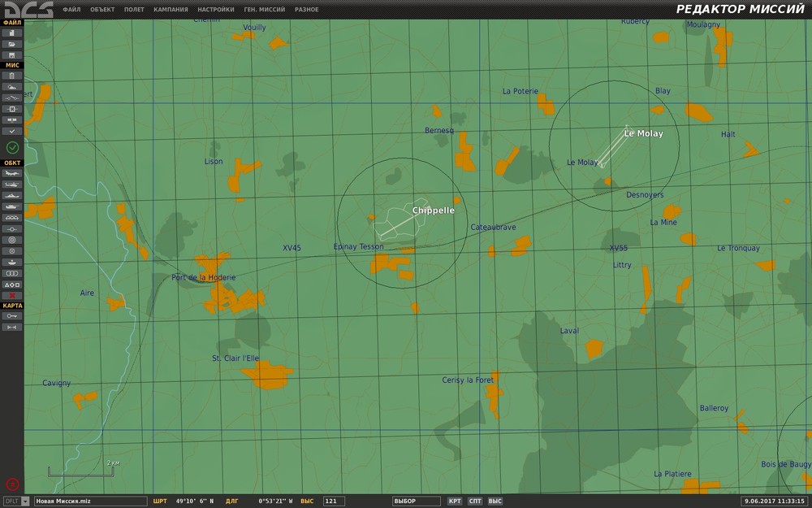This screenshot has width=812, height=508.
Task: Open the РАЗНОЕ menu
Action: pos(307,9)
